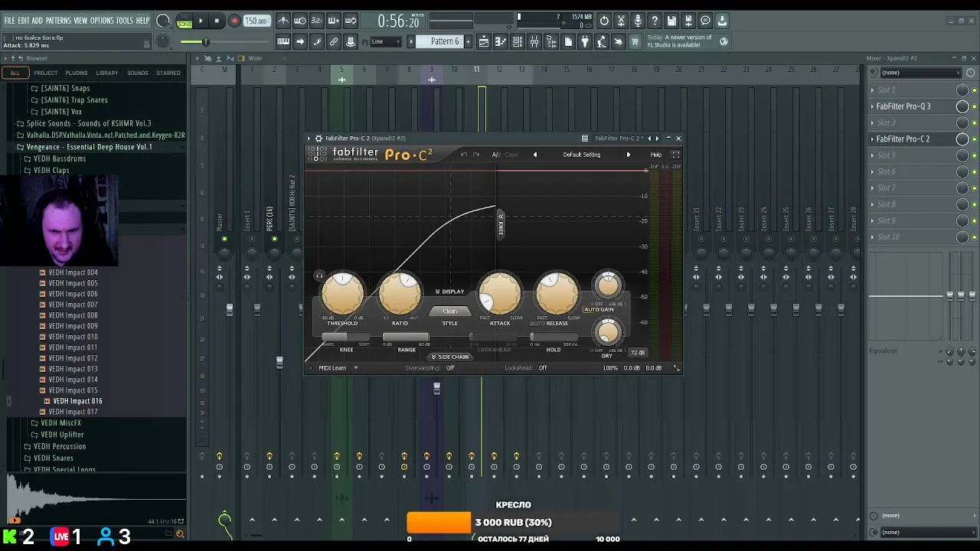Toggle the metronome icon

[283, 21]
